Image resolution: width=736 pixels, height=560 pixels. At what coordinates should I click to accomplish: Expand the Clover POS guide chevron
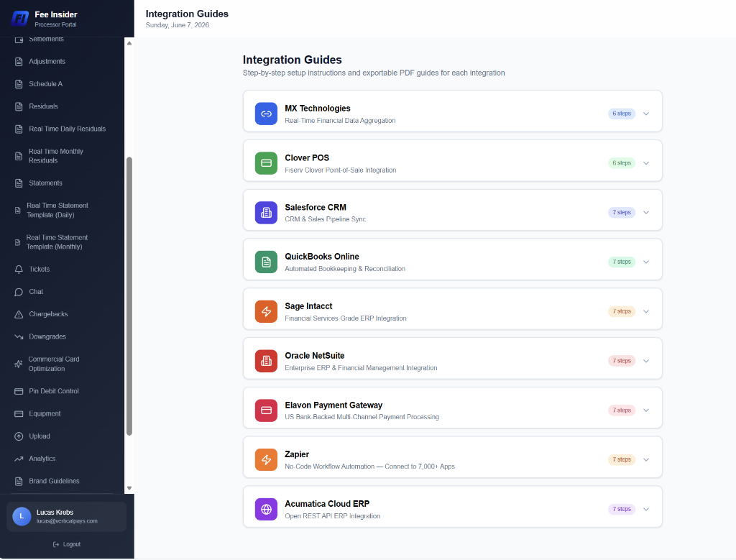click(646, 163)
